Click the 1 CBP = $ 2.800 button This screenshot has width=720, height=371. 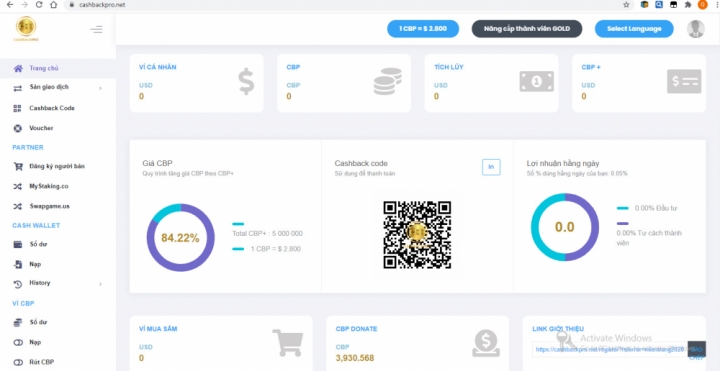422,28
